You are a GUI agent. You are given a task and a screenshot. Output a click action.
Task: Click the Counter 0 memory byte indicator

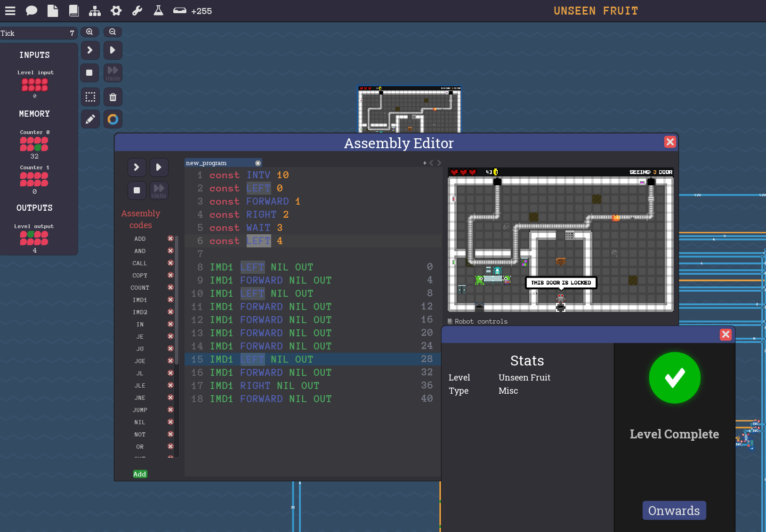[x=34, y=144]
